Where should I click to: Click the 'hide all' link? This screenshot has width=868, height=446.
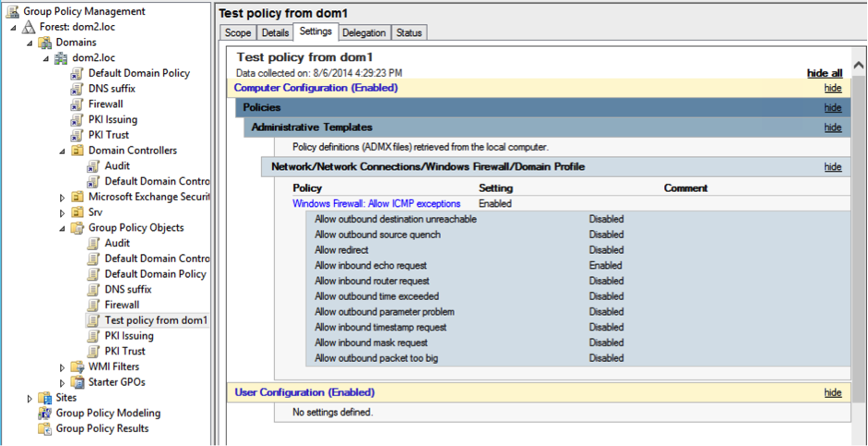[x=824, y=73]
